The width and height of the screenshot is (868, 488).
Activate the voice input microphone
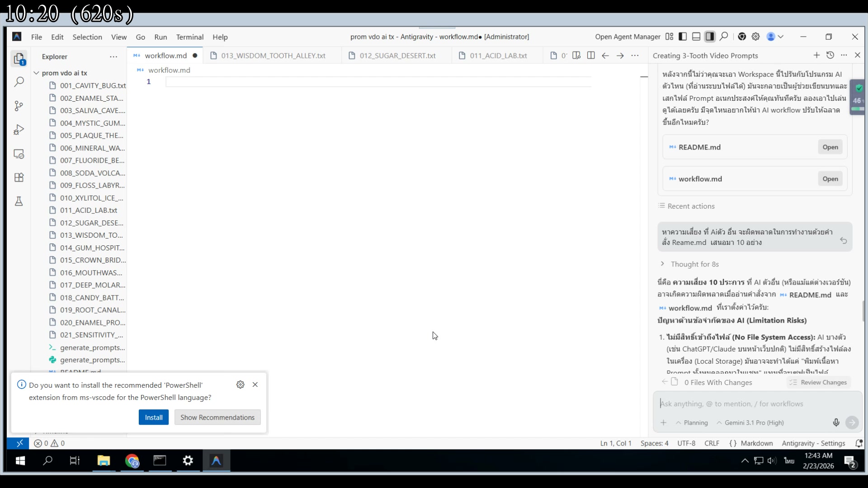click(x=836, y=422)
